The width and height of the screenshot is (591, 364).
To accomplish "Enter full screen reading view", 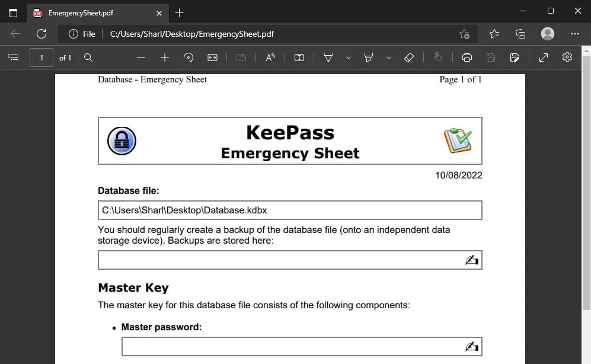I will pyautogui.click(x=543, y=58).
